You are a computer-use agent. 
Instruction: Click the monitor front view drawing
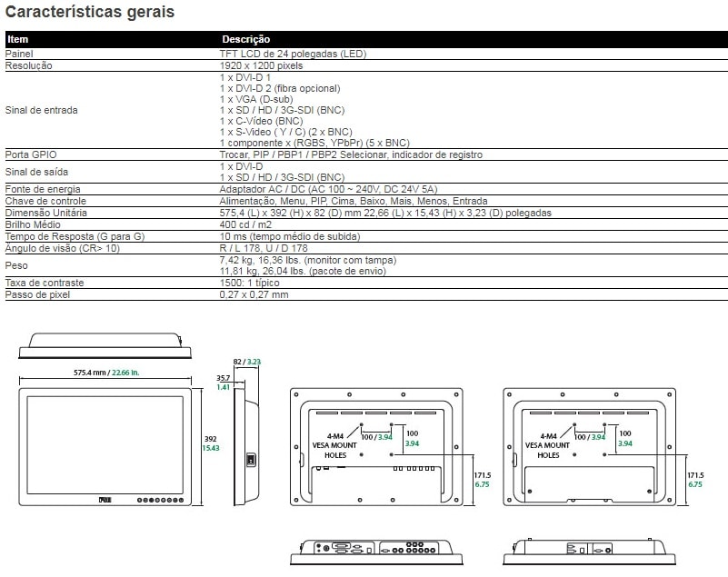105,446
